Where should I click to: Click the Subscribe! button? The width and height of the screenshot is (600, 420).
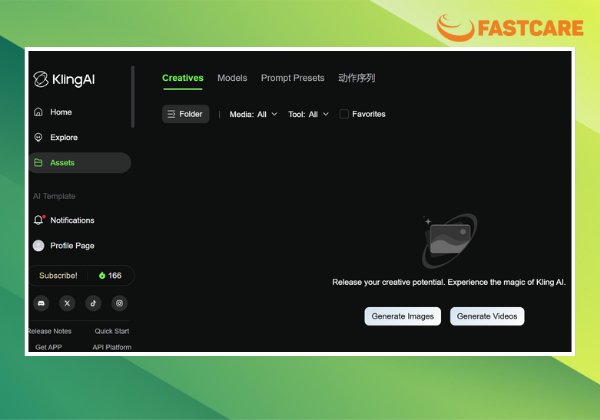58,275
